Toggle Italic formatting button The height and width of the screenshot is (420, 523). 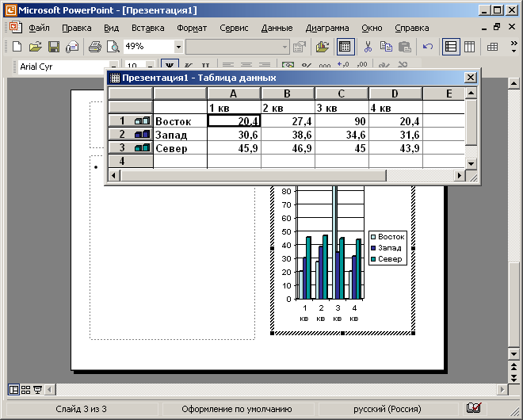click(188, 66)
